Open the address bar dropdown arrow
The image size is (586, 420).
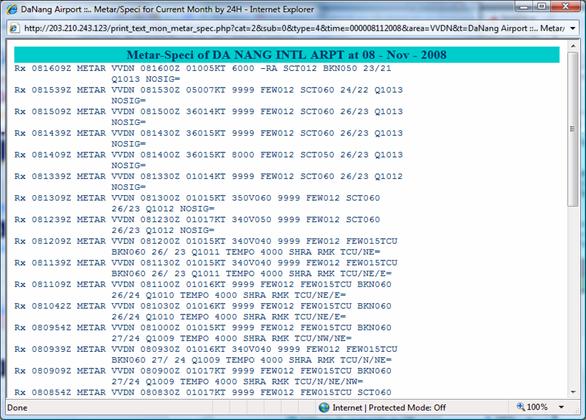coord(573,28)
